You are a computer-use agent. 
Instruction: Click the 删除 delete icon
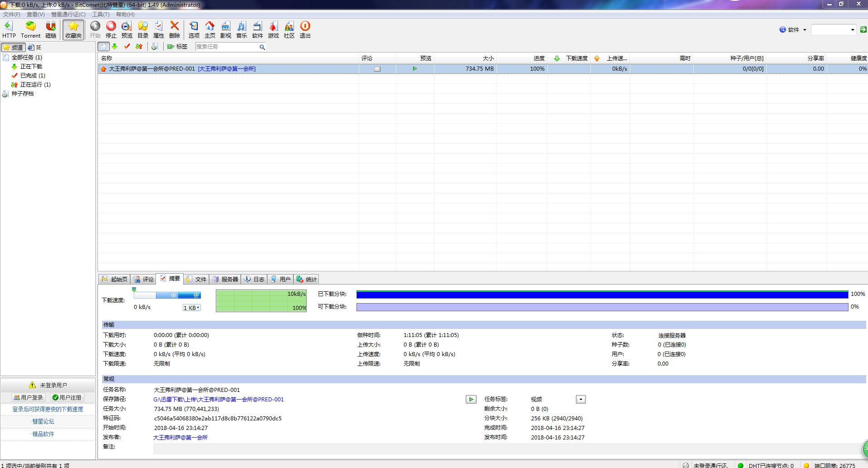click(175, 29)
